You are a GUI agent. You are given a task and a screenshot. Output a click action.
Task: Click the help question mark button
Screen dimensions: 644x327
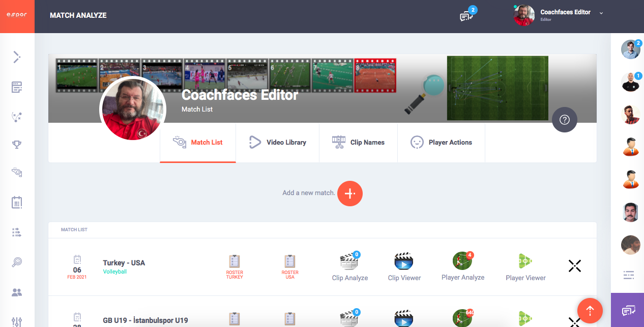pyautogui.click(x=564, y=120)
